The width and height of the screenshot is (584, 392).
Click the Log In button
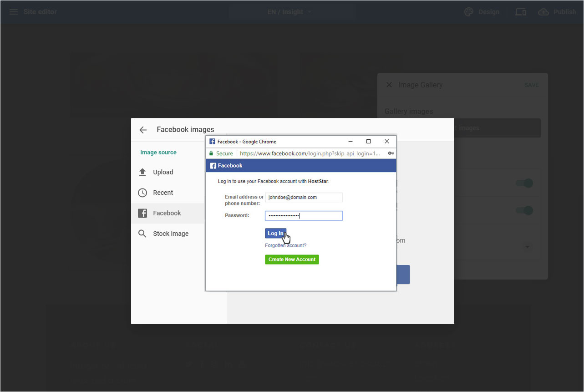coord(276,233)
